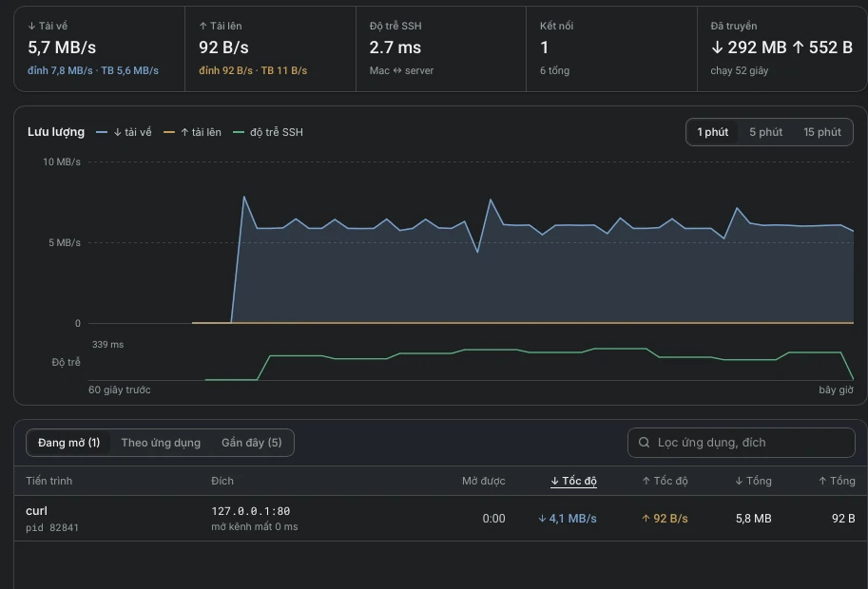Open the Đang mở (1) tab

[x=68, y=443]
